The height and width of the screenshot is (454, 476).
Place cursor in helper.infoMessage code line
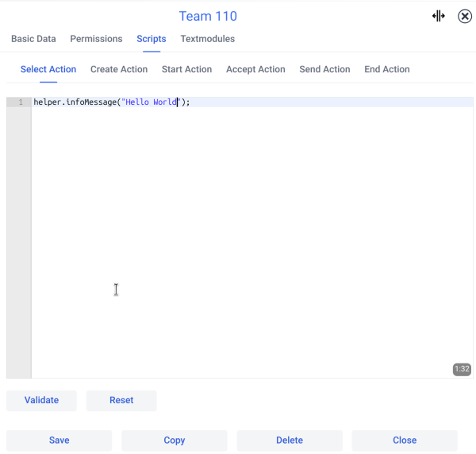(252, 102)
